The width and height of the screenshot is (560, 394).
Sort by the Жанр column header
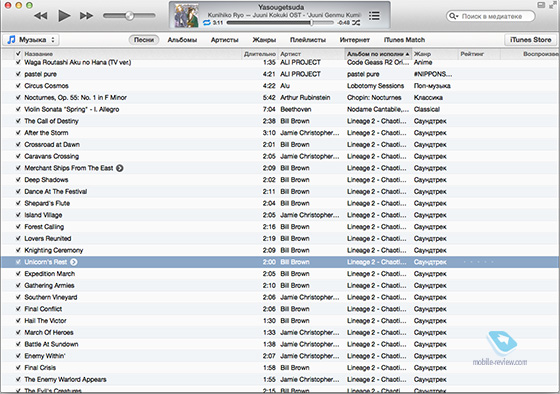click(434, 54)
